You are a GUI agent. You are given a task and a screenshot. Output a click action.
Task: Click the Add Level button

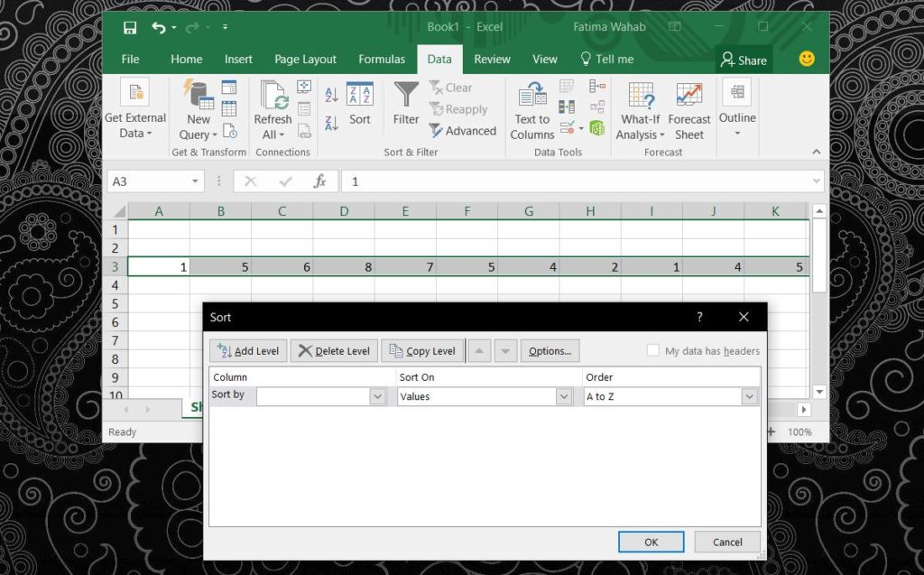coord(247,350)
